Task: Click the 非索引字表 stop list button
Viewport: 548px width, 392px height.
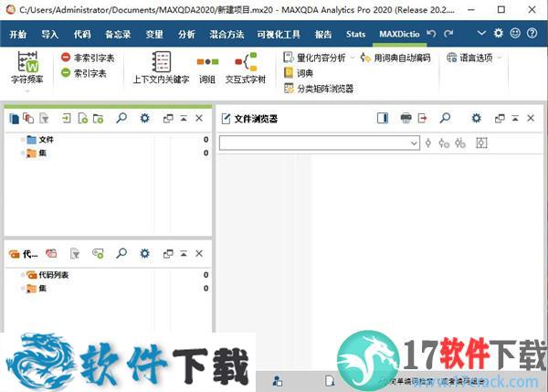Action: 88,58
